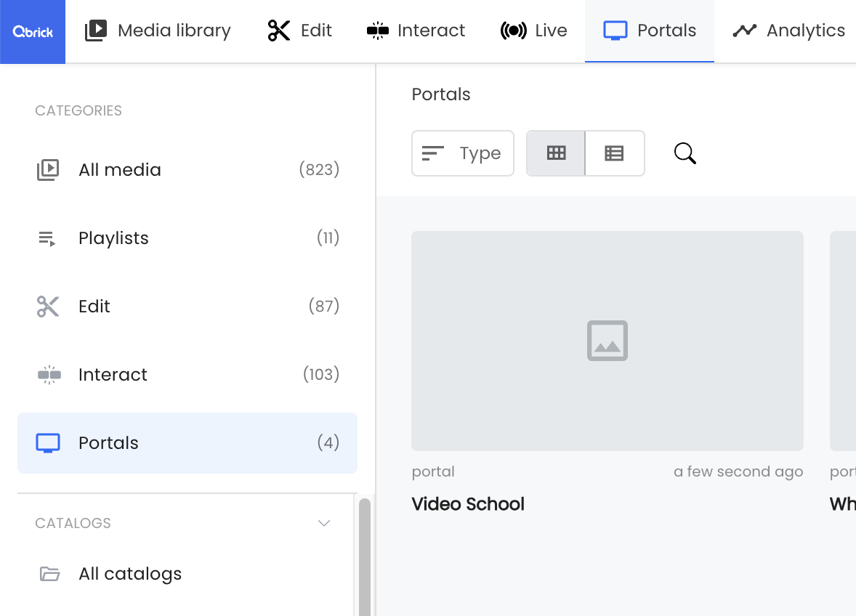Click the Analytics chart icon
The width and height of the screenshot is (856, 616).
[745, 31]
